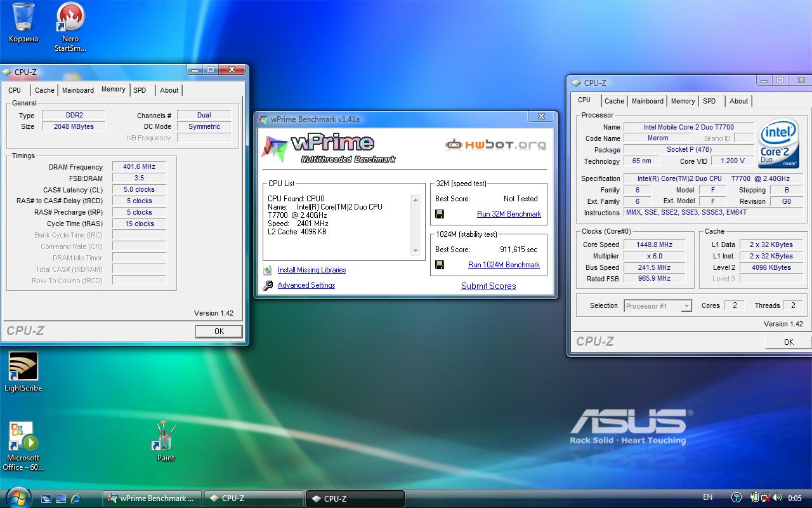812x508 pixels.
Task: Click the left CPU-Z Memory window title icon
Action: pyautogui.click(x=7, y=72)
